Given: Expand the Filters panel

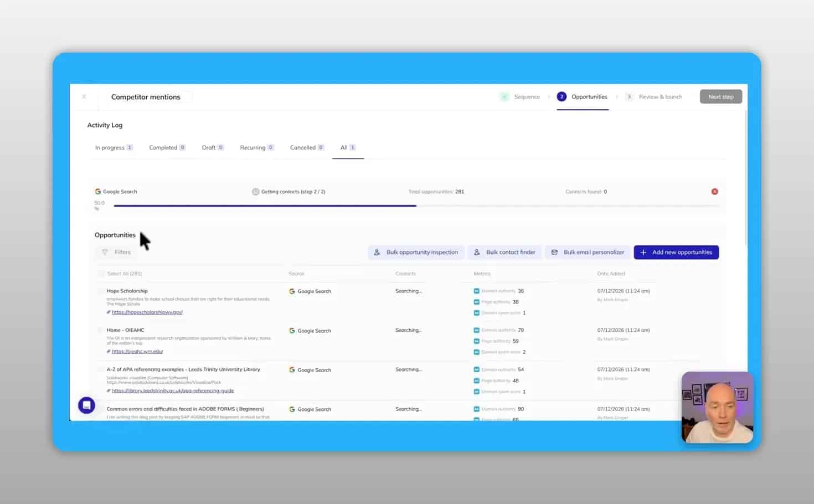Looking at the screenshot, I should pos(116,252).
